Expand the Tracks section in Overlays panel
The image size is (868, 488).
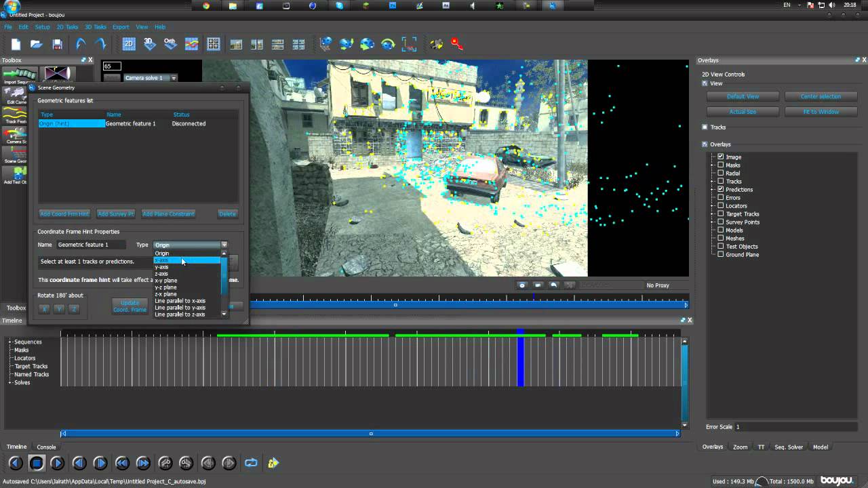tap(705, 127)
